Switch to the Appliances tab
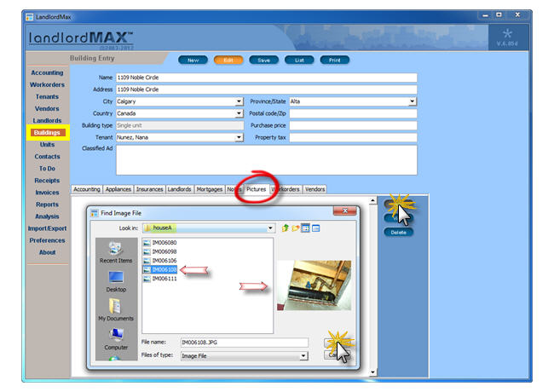 (x=118, y=189)
